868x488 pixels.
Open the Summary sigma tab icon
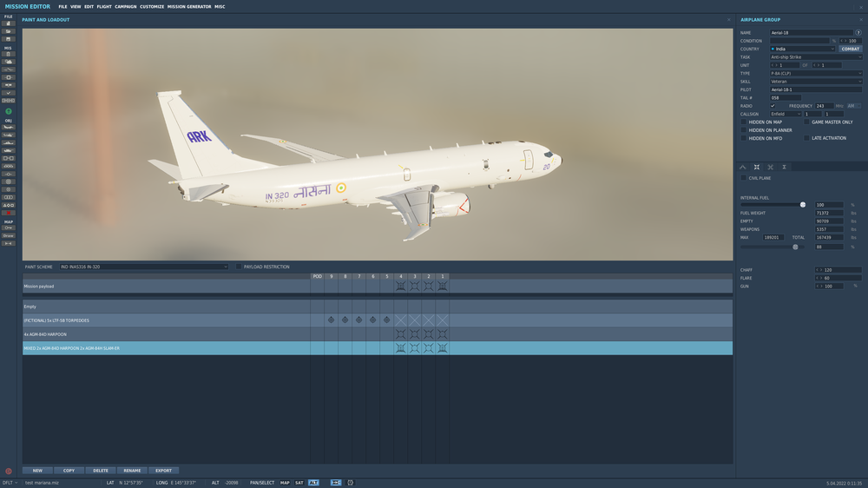tap(785, 167)
